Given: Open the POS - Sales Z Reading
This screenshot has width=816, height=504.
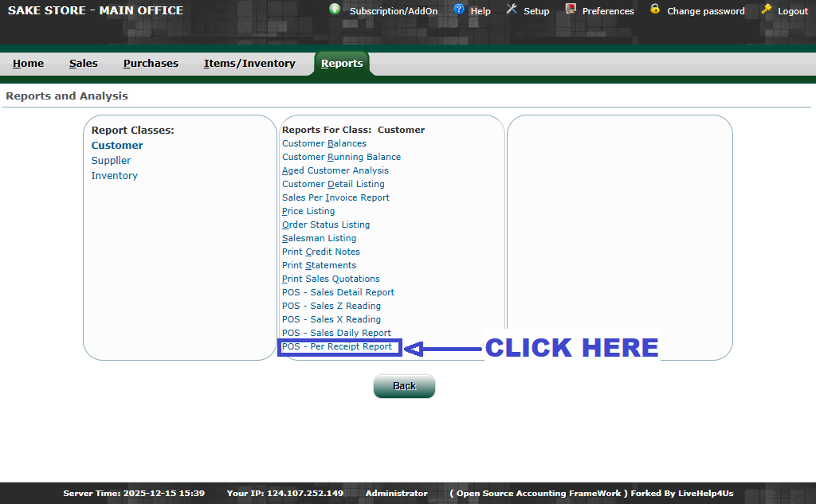Looking at the screenshot, I should pos(331,307).
